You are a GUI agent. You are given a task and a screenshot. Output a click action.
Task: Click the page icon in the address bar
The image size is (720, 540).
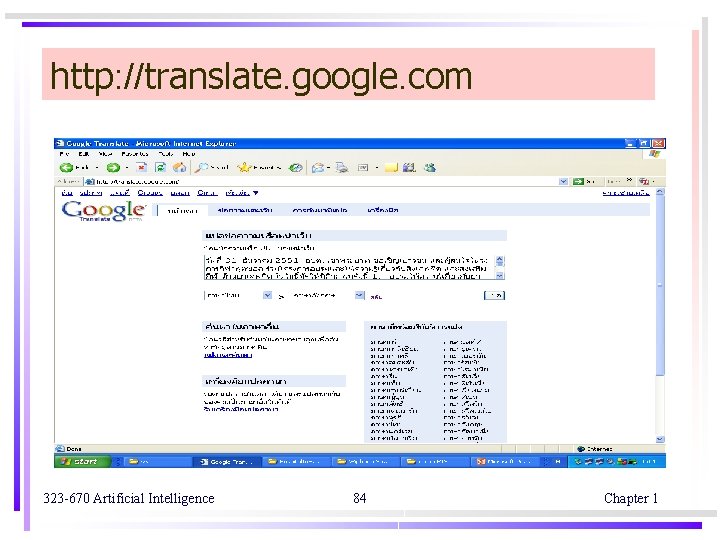tap(90, 182)
